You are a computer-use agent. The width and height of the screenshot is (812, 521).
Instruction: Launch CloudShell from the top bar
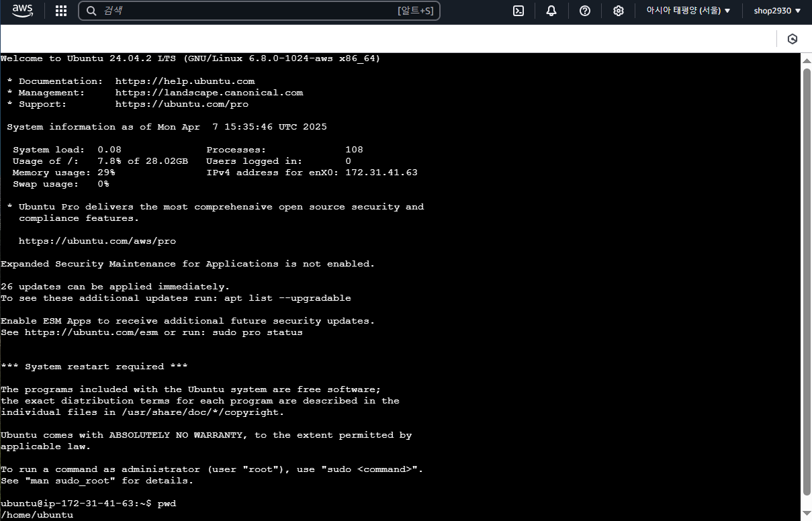(x=518, y=11)
